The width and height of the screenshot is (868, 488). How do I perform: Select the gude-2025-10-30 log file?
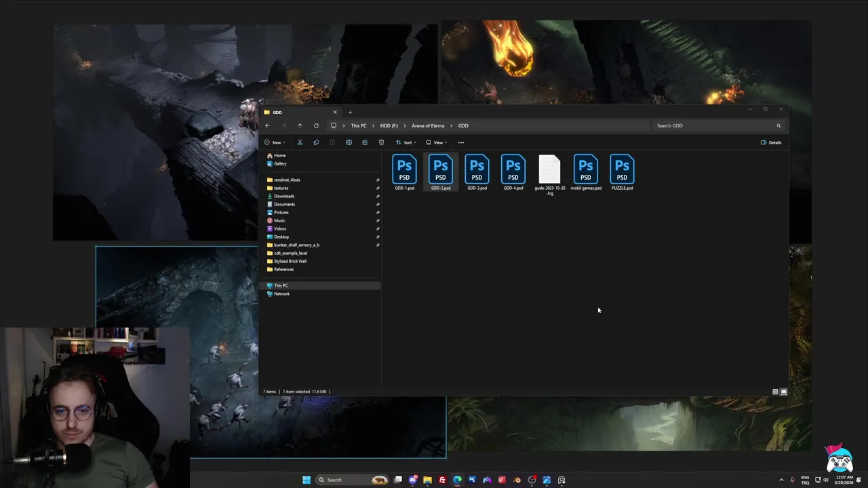549,175
